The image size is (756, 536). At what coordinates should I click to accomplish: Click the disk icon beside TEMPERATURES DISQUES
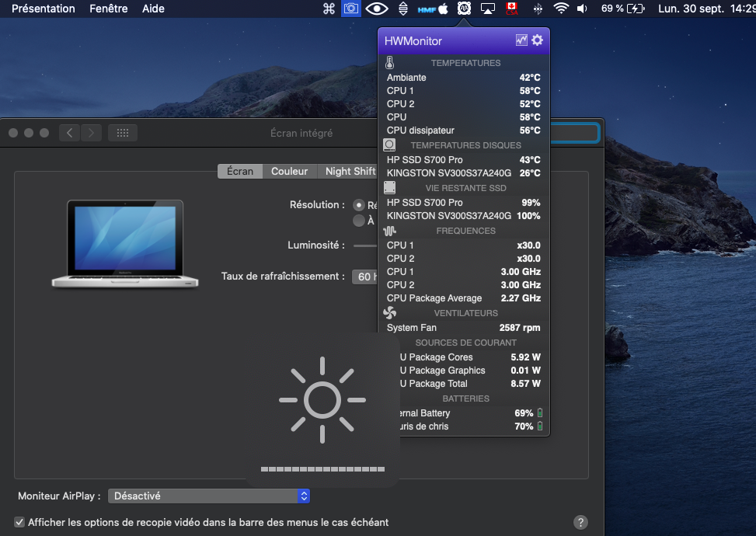389,144
